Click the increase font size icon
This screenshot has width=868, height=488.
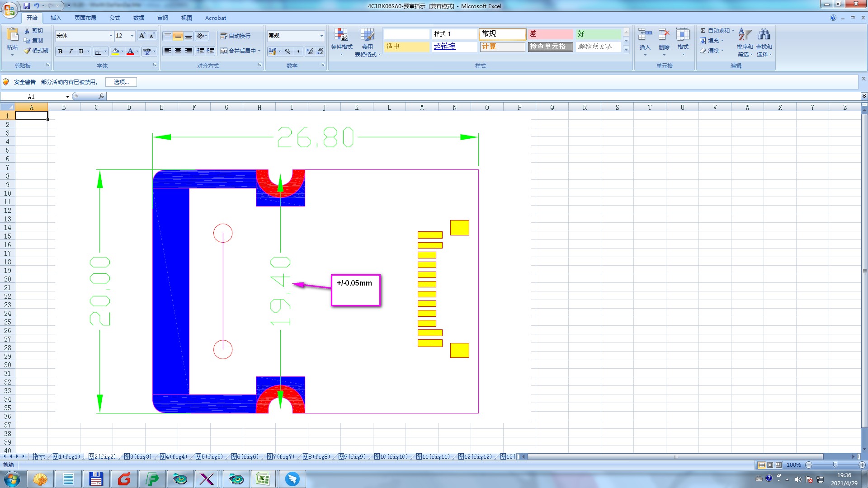coord(142,36)
